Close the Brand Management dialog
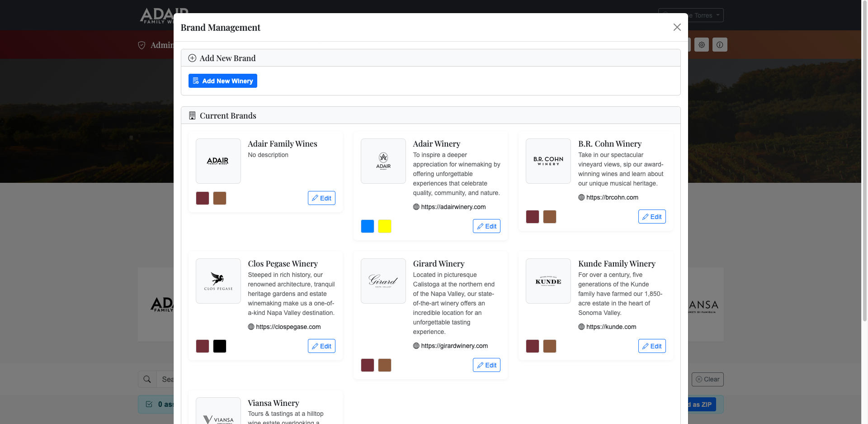Screen dimensions: 868x424 click(677, 27)
